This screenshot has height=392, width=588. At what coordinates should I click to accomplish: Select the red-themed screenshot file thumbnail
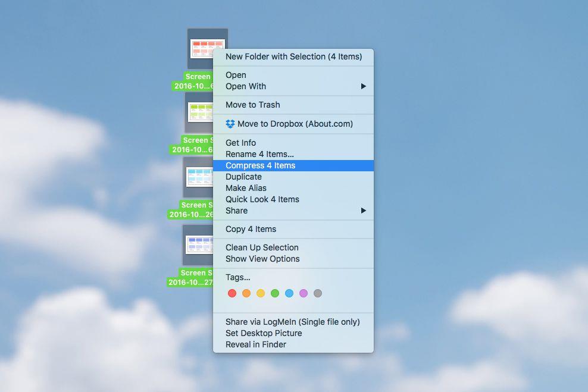(x=207, y=49)
